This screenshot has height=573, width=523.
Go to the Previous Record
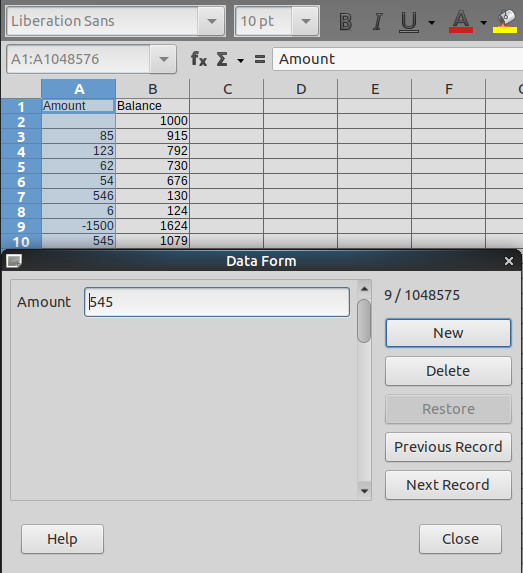(x=448, y=447)
